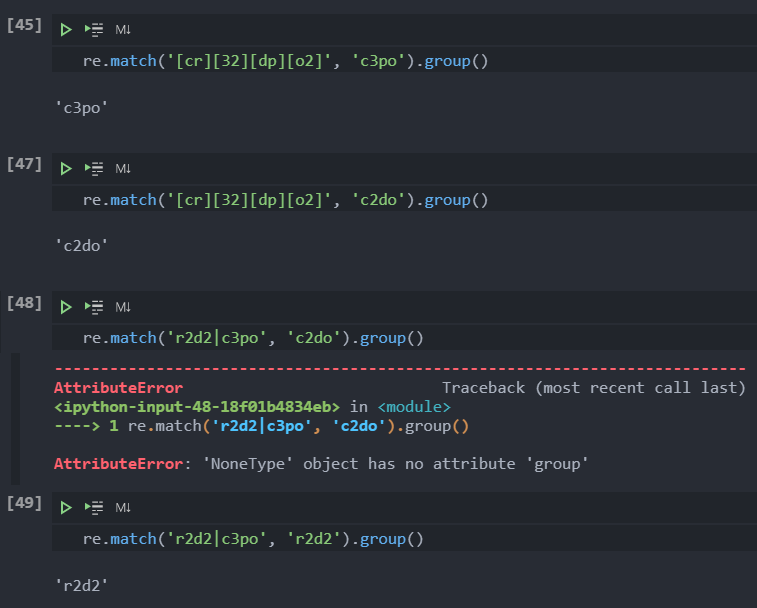Screen dimensions: 757x608
Task: Run cell 48 with the play icon
Action: (66, 307)
